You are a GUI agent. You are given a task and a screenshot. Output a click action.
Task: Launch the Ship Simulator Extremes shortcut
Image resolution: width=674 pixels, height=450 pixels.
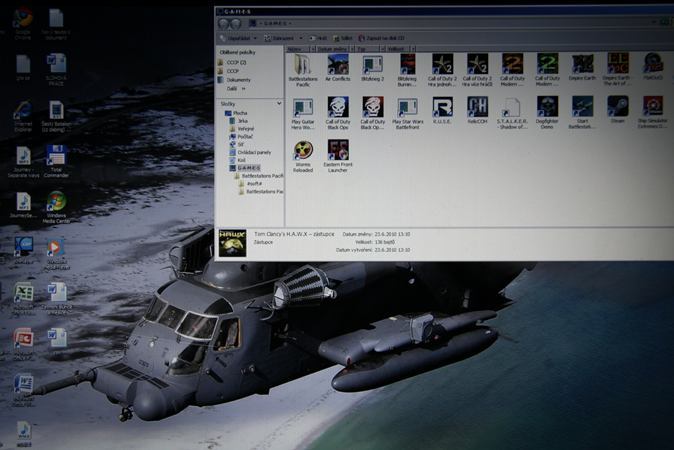653,112
